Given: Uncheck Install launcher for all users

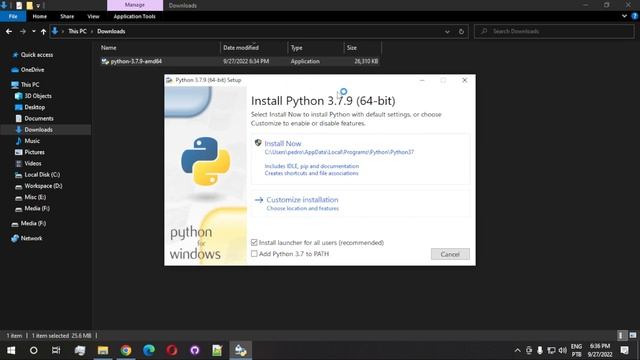Looking at the screenshot, I should coord(254,242).
